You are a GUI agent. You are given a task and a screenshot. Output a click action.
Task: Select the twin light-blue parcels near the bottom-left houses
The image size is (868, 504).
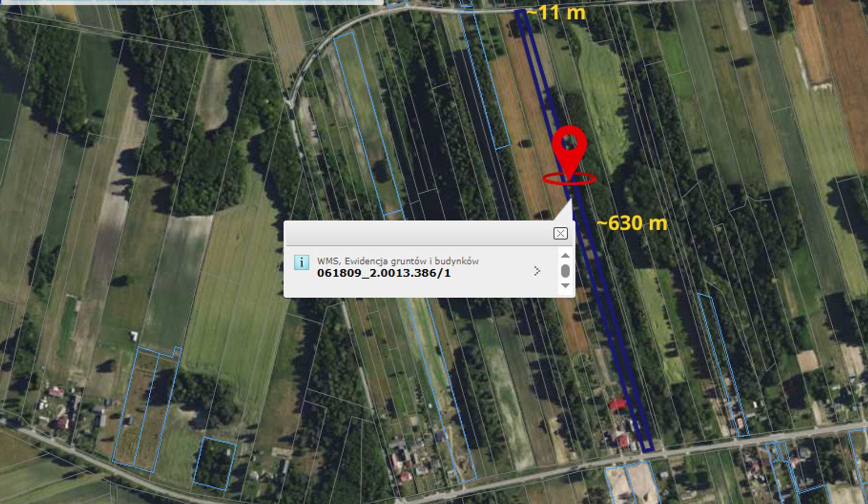pos(147,409)
